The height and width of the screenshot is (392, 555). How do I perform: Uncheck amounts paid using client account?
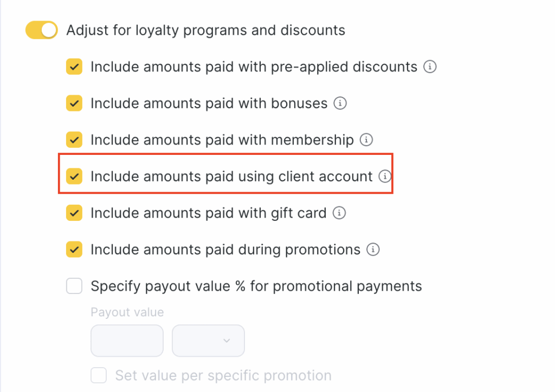[74, 177]
